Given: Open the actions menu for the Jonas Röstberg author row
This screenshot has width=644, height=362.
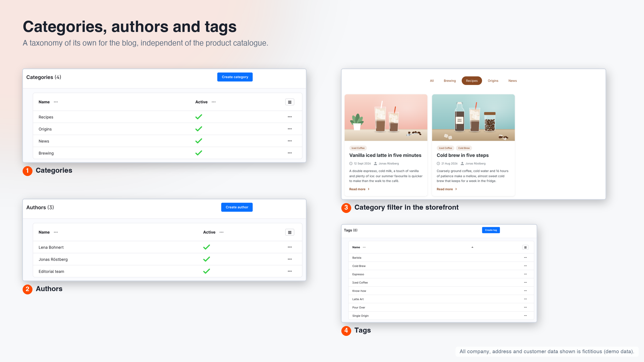Looking at the screenshot, I should pyautogui.click(x=290, y=259).
